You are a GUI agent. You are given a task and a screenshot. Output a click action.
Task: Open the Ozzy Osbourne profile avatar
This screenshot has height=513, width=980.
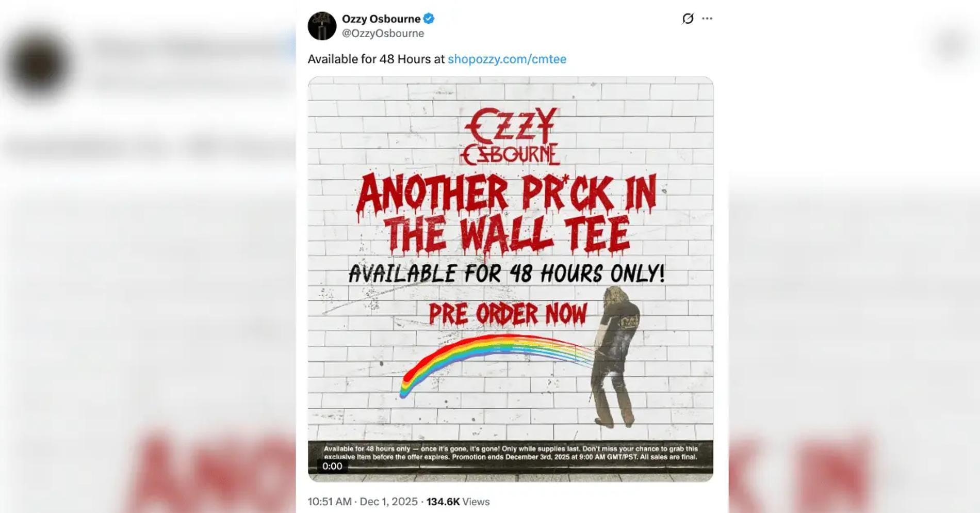[x=322, y=26]
